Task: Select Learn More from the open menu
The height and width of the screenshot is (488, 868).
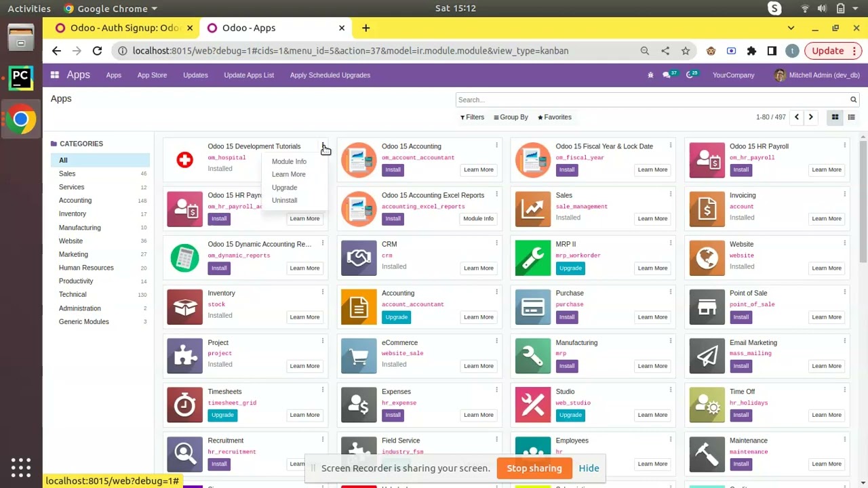Action: 289,174
